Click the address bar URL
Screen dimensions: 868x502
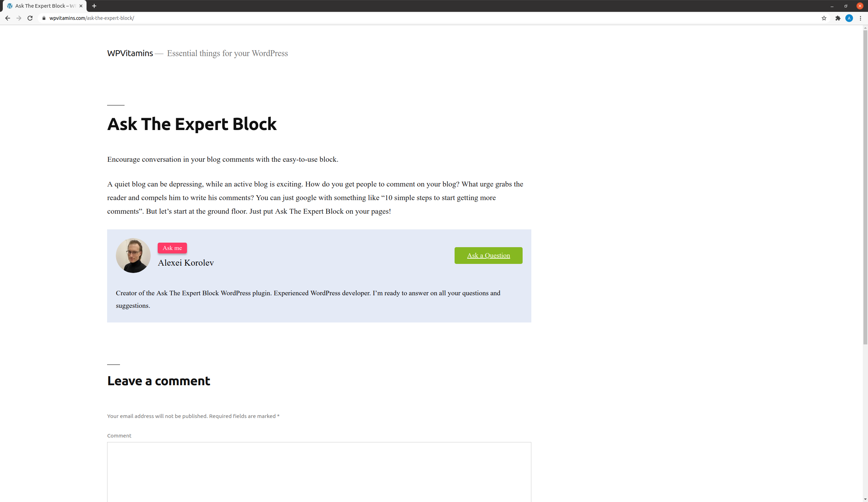point(92,18)
